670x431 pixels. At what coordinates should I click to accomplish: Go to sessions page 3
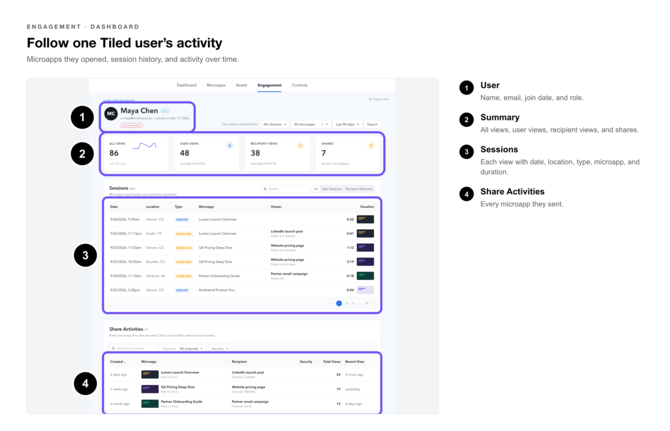coord(353,304)
